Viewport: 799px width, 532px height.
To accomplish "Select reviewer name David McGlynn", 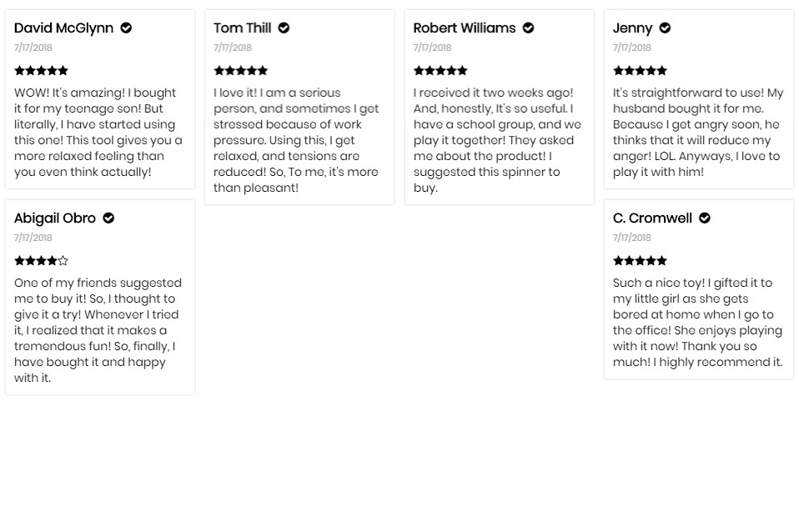I will (x=63, y=28).
